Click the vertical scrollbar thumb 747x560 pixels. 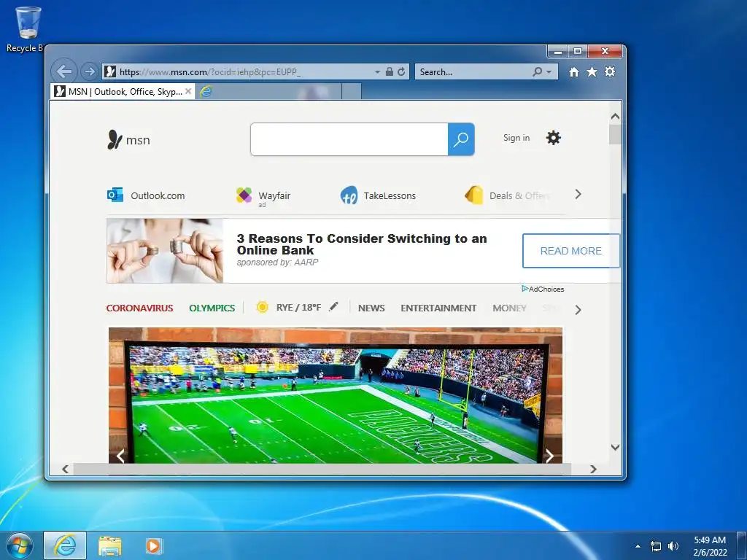[615, 134]
